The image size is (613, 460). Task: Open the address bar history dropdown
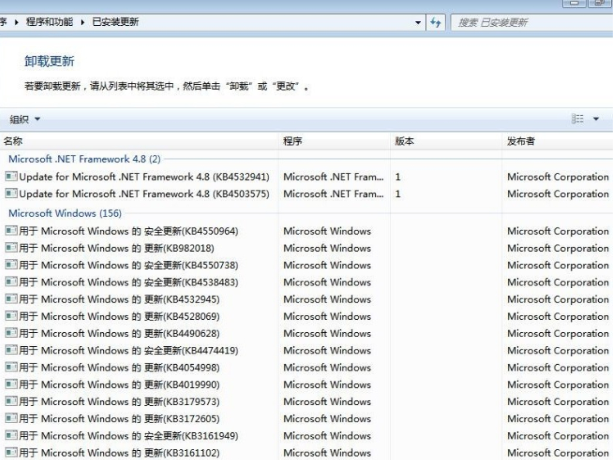[418, 23]
